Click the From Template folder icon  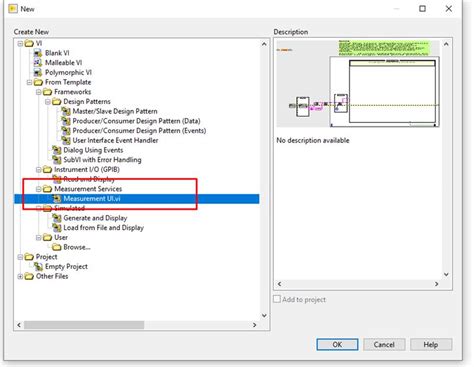point(38,82)
